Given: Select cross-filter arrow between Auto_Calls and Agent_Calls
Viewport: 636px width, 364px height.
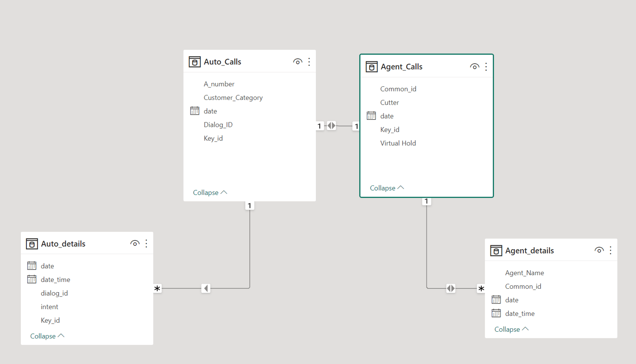Looking at the screenshot, I should coord(331,126).
